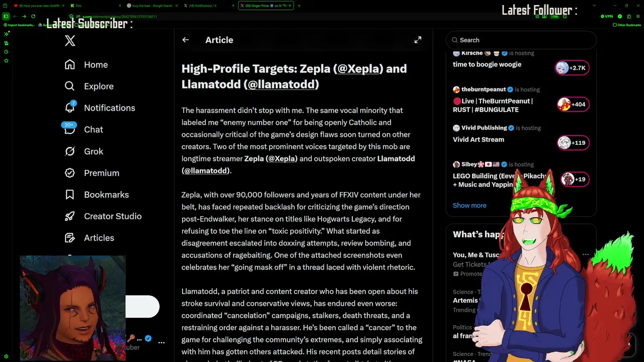Click the Articles pencil icon

click(69, 237)
